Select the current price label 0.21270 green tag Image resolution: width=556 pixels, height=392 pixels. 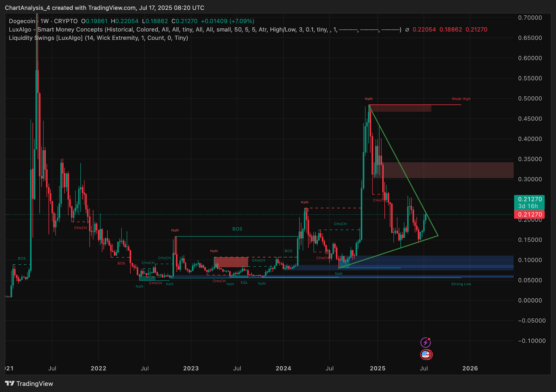529,199
